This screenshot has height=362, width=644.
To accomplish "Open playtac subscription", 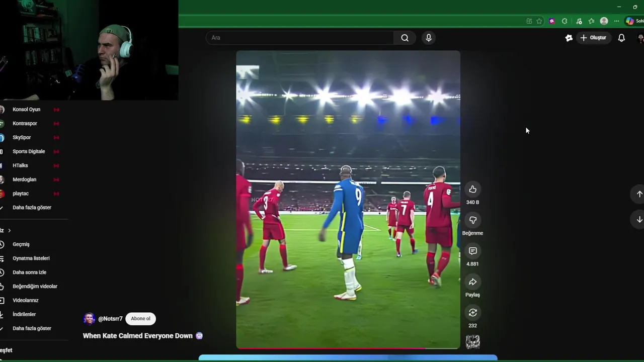I will pyautogui.click(x=21, y=194).
